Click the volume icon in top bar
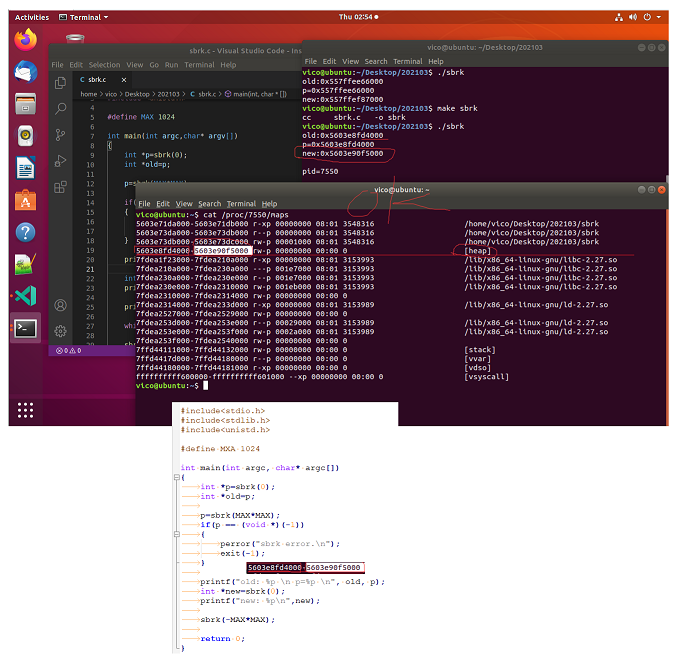 click(633, 17)
